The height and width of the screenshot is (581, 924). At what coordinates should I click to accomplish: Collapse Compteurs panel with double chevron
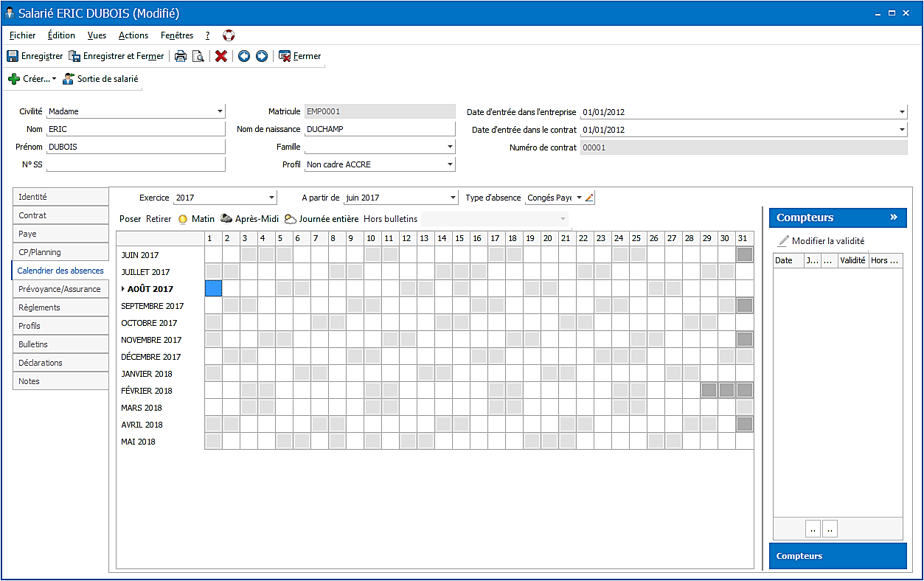[x=894, y=218]
